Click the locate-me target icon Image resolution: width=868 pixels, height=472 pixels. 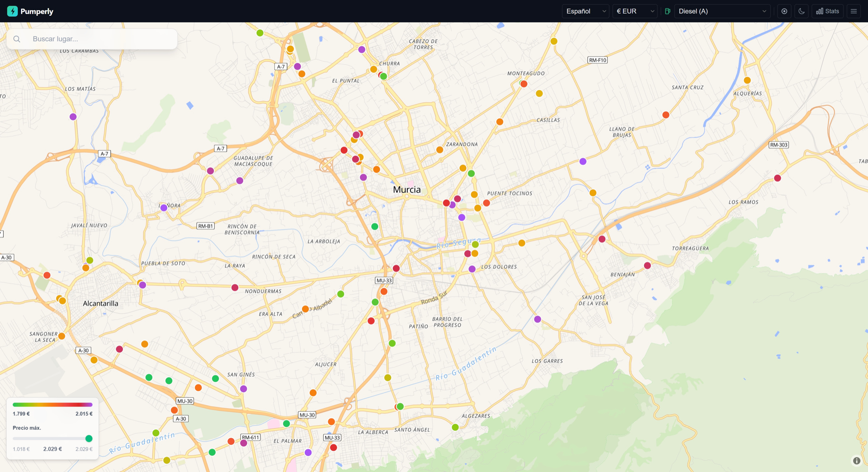[x=784, y=11]
